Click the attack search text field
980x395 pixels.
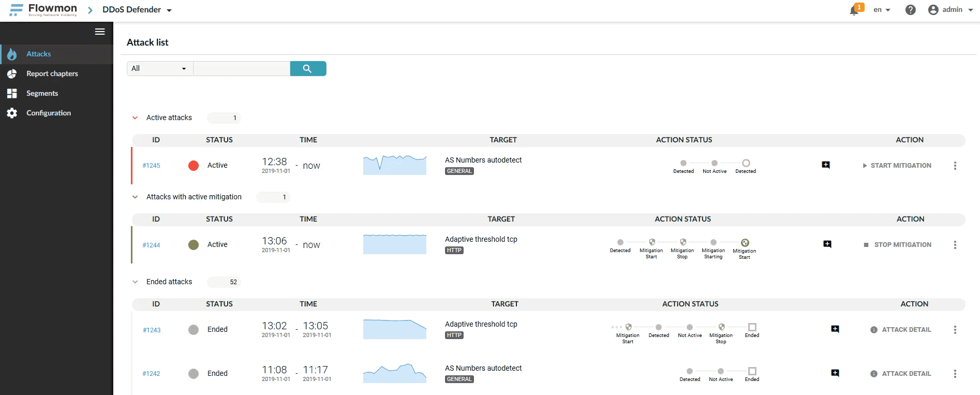click(241, 68)
